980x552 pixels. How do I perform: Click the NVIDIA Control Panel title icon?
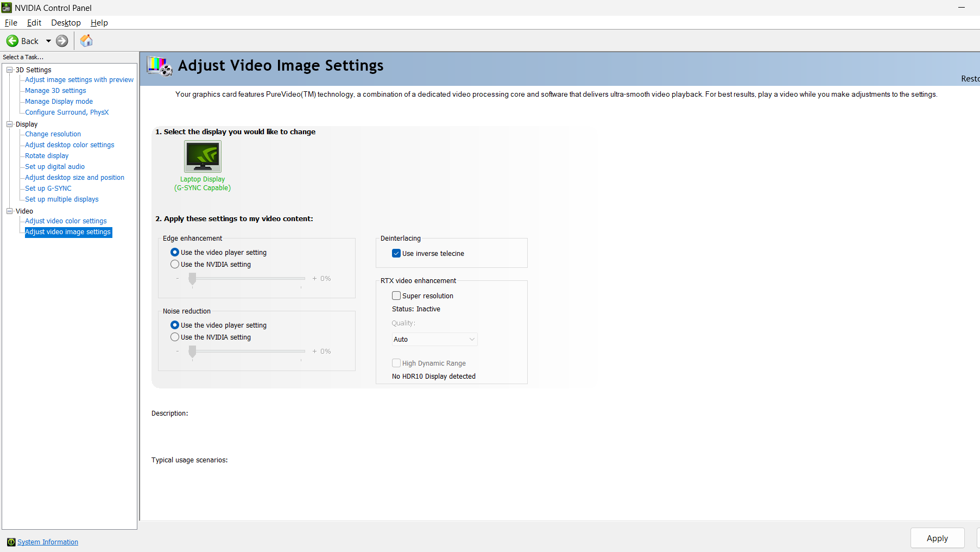(7, 8)
